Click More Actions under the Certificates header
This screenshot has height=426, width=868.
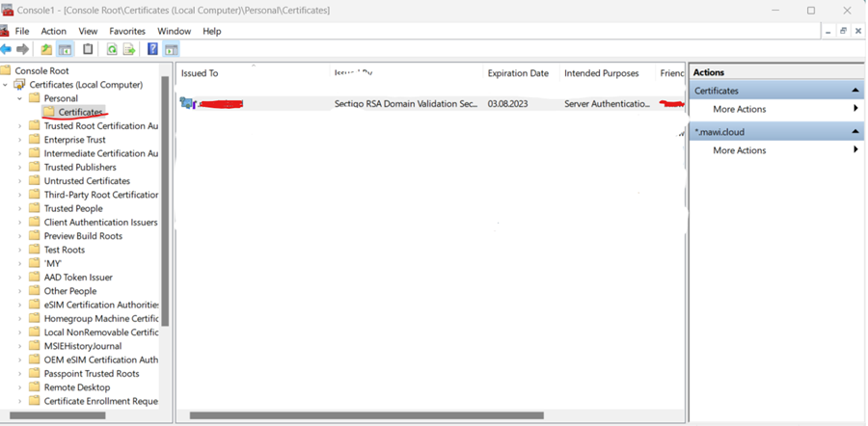coord(739,109)
